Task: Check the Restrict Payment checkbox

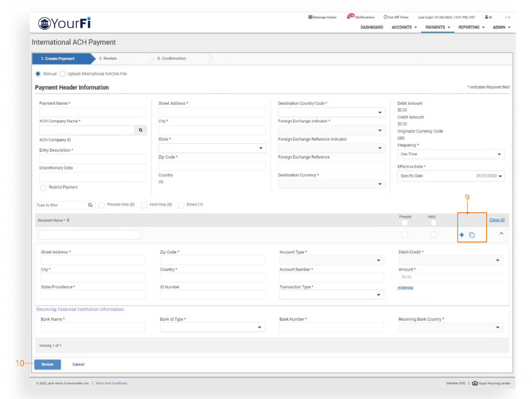Action: pyautogui.click(x=43, y=187)
